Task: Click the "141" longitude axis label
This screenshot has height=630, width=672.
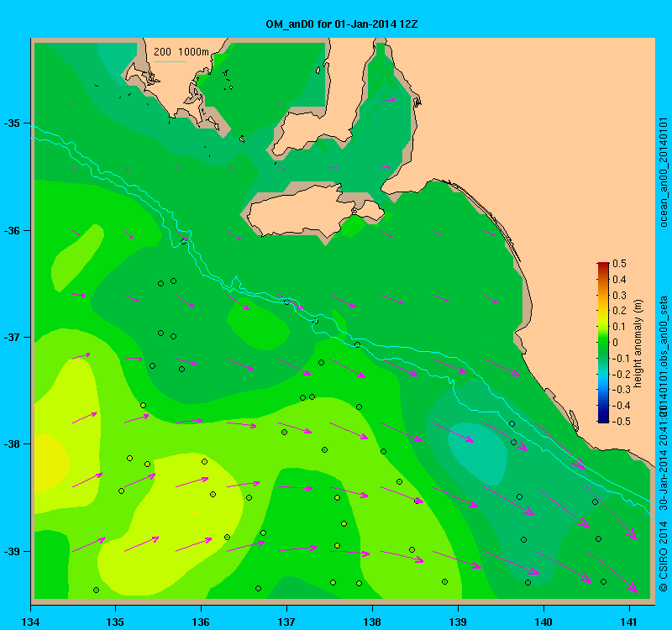Action: point(629,622)
